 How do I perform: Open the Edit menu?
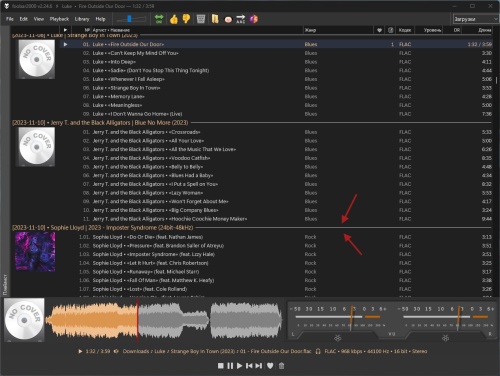[24, 19]
